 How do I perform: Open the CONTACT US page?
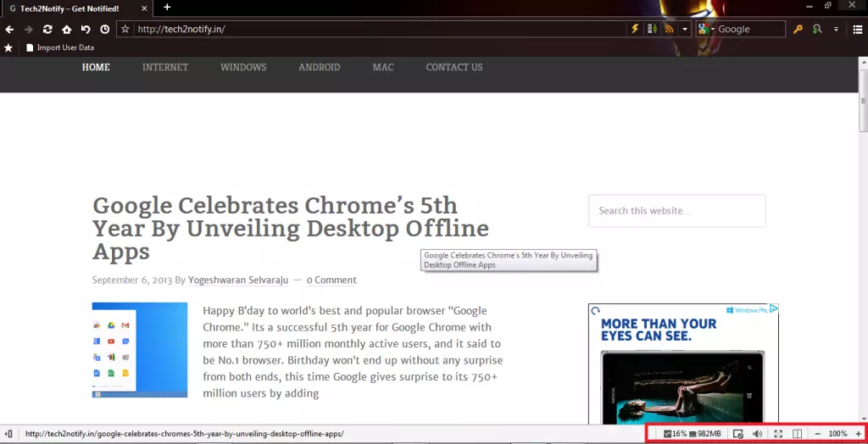coord(454,67)
